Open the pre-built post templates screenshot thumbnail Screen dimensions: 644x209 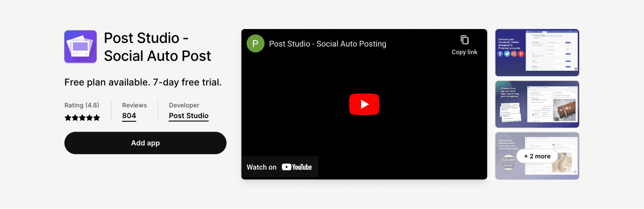tap(537, 104)
